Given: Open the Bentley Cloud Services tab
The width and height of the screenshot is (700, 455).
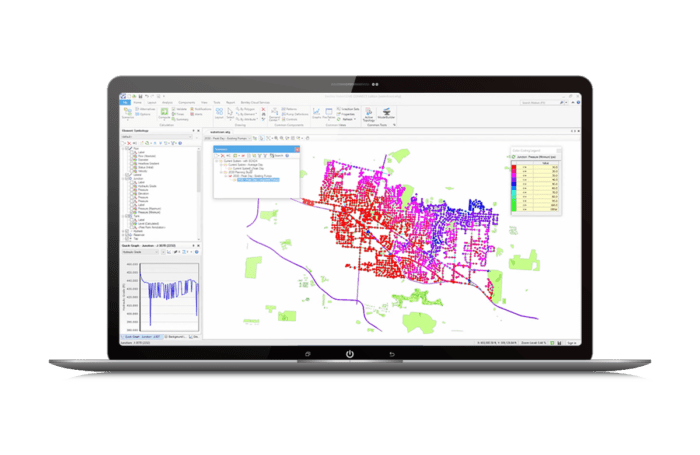Looking at the screenshot, I should (255, 103).
